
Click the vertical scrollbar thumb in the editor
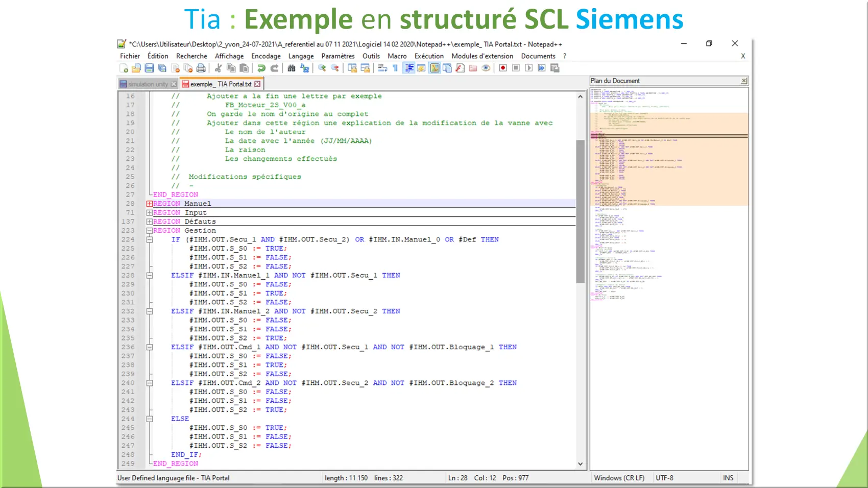[x=580, y=211]
